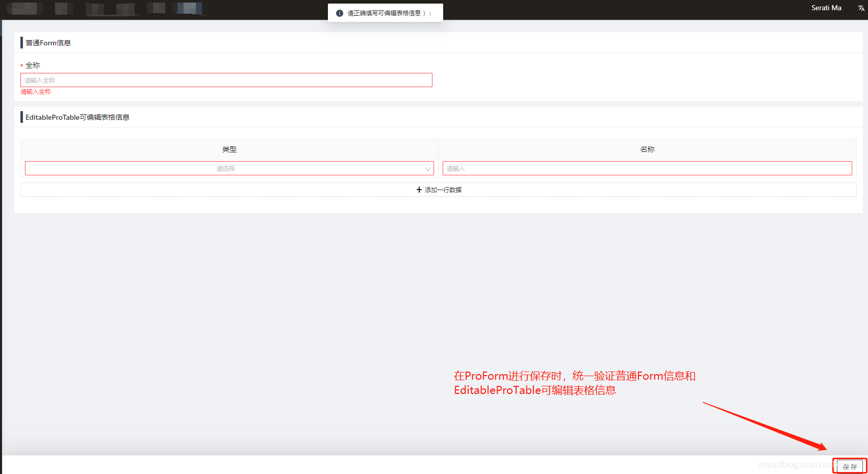Switch language using the 文A icon
This screenshot has width=868, height=474.
point(861,8)
